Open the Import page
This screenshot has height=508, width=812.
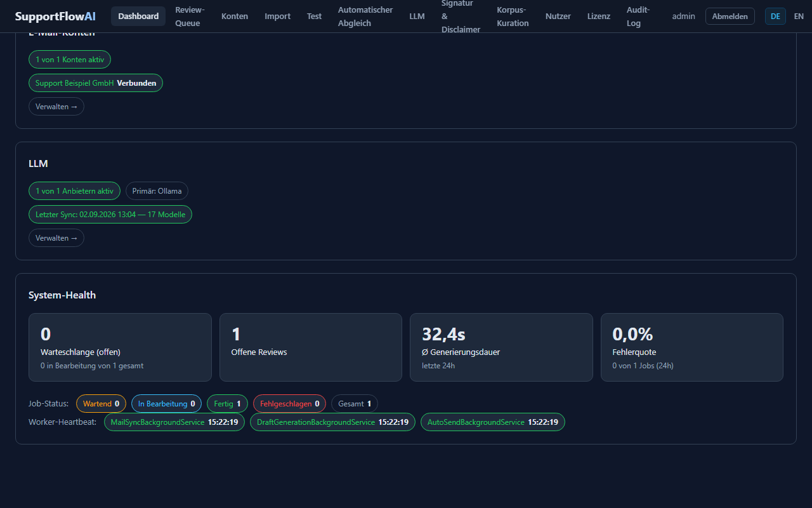point(278,16)
